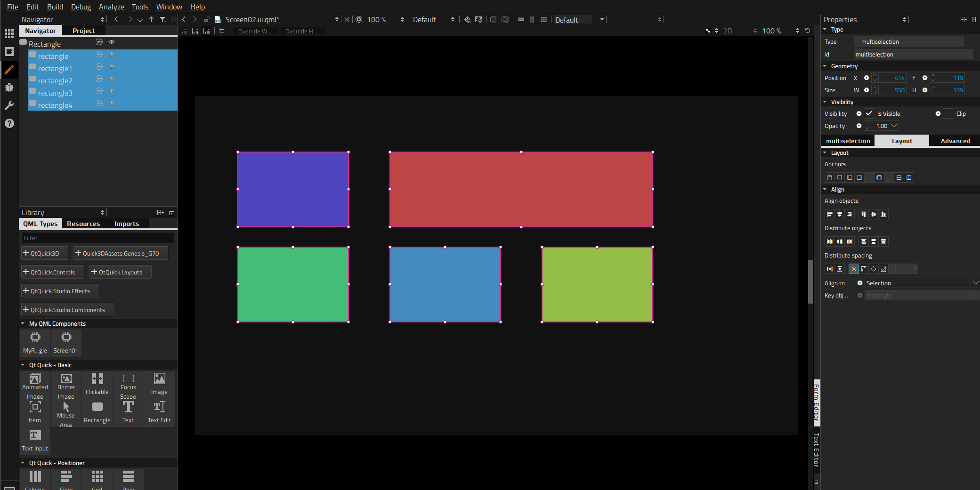
Task: Hide rectangle2 using its eye icon
Action: pos(112,79)
